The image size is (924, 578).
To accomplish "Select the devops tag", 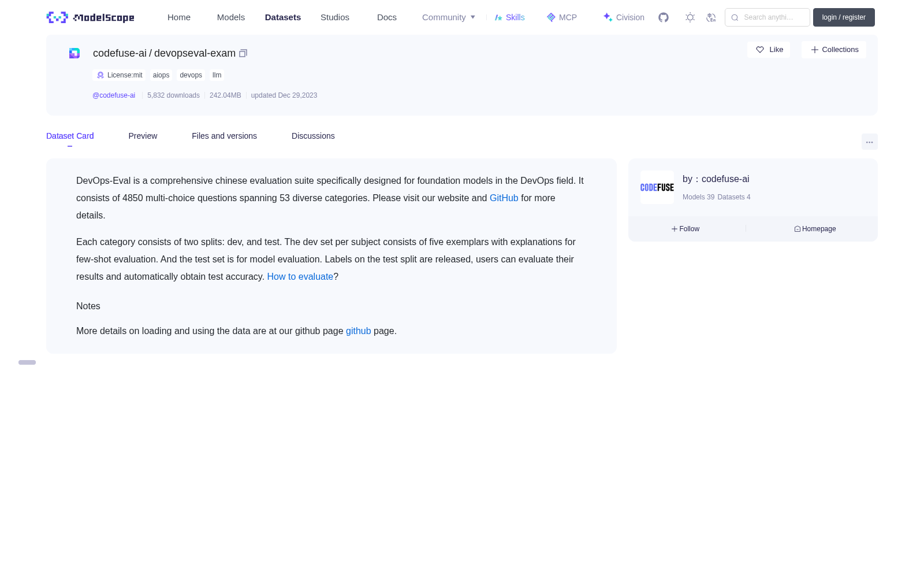I will click(x=191, y=75).
